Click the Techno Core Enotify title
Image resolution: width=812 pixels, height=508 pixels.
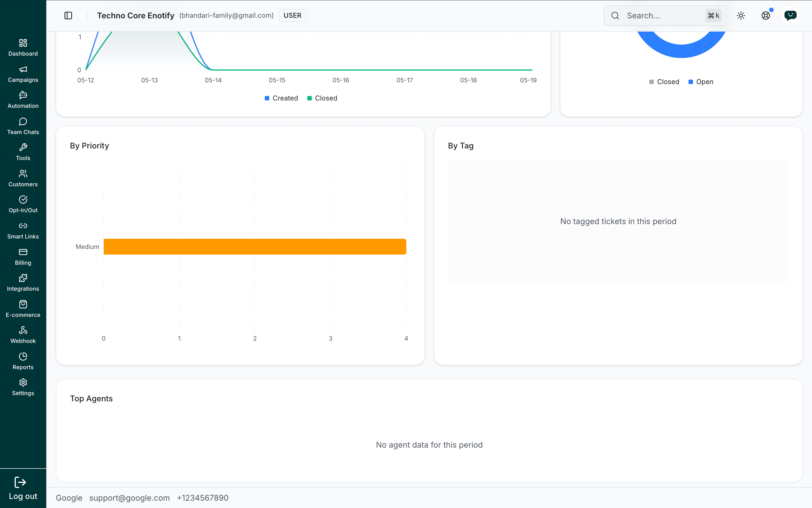point(136,16)
